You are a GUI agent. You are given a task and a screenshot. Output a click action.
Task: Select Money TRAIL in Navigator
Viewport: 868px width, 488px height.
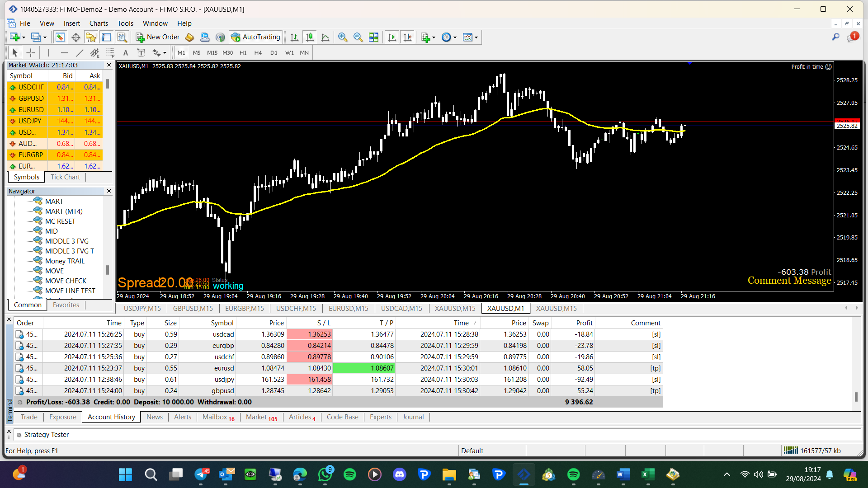pos(65,261)
